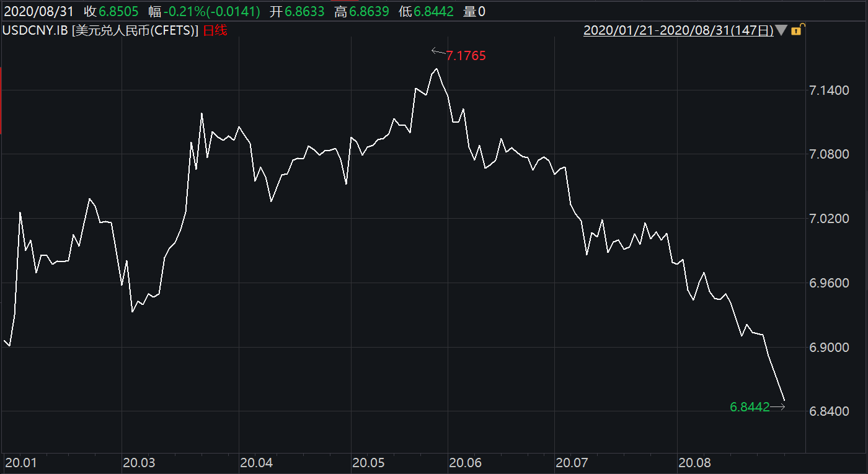Image resolution: width=868 pixels, height=474 pixels.
Task: Click the volume 量 0 readout
Action: tap(474, 11)
